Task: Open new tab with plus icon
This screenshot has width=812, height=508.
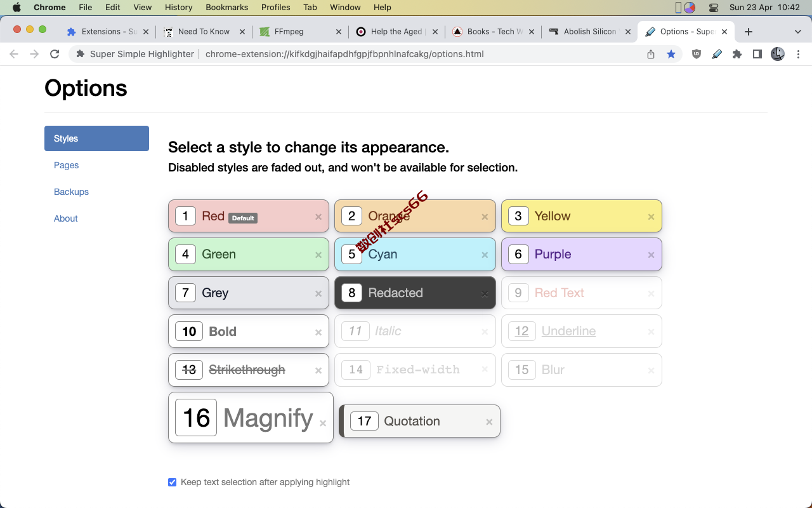Action: pyautogui.click(x=749, y=32)
